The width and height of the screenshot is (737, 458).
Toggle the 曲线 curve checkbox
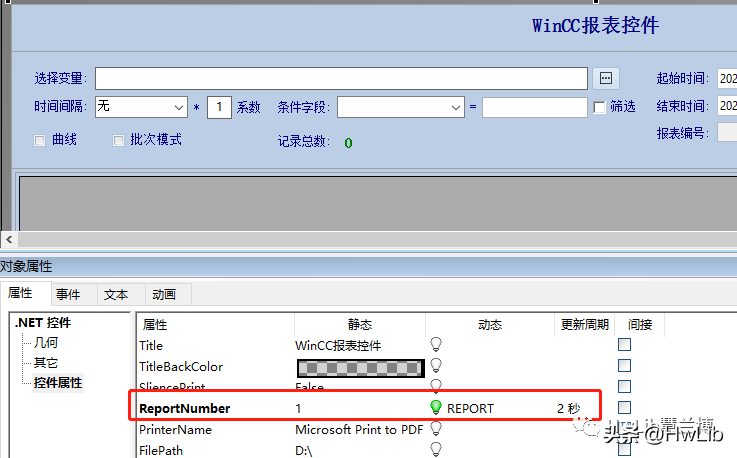pos(40,141)
